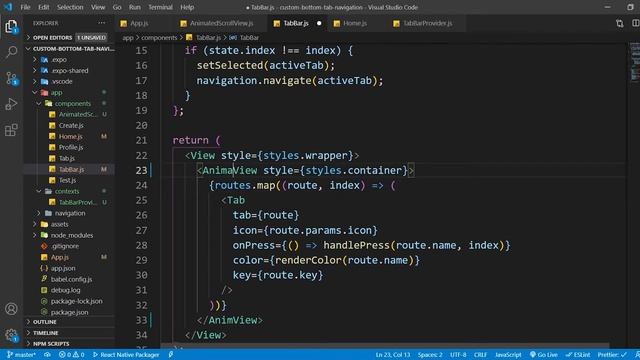Open the Extensions view
The width and height of the screenshot is (640, 360).
(11, 130)
